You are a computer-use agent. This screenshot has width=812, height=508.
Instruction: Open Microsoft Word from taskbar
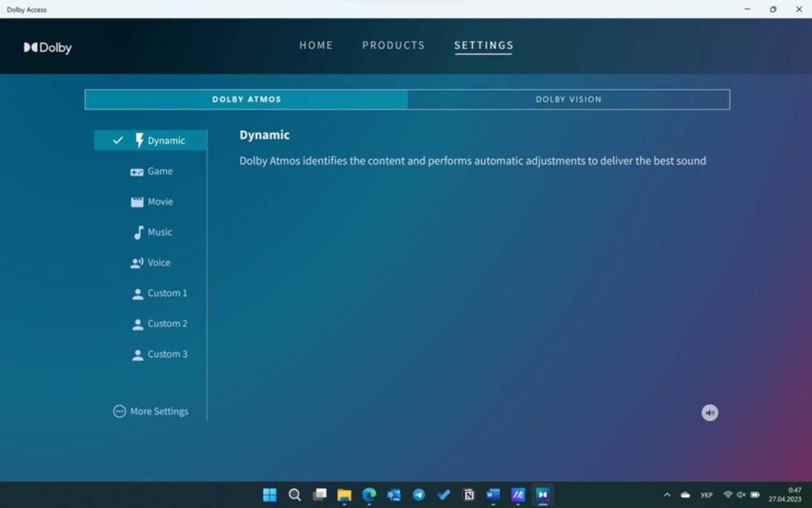(493, 494)
